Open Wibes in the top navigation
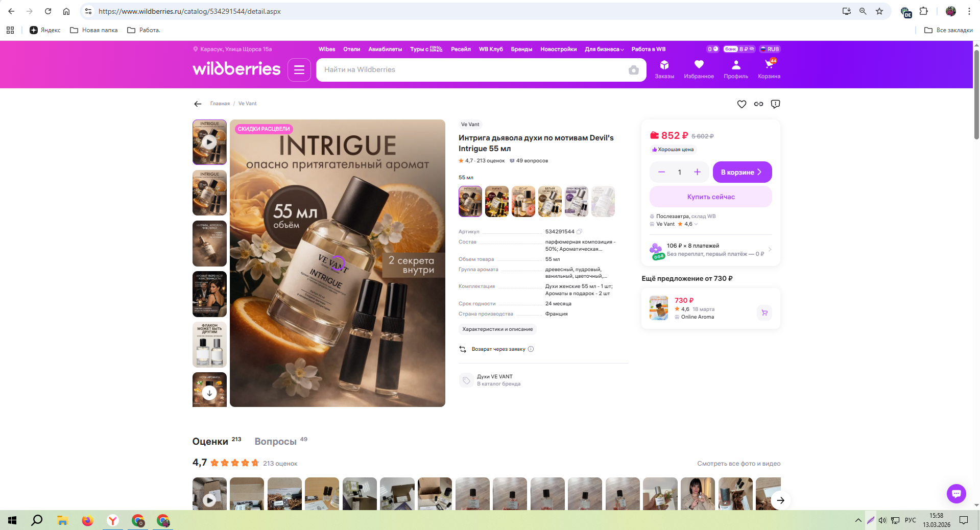The image size is (980, 530). pyautogui.click(x=327, y=49)
